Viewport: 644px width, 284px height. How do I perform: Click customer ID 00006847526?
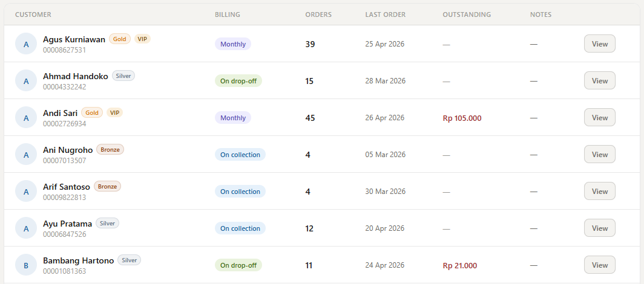[x=65, y=234]
